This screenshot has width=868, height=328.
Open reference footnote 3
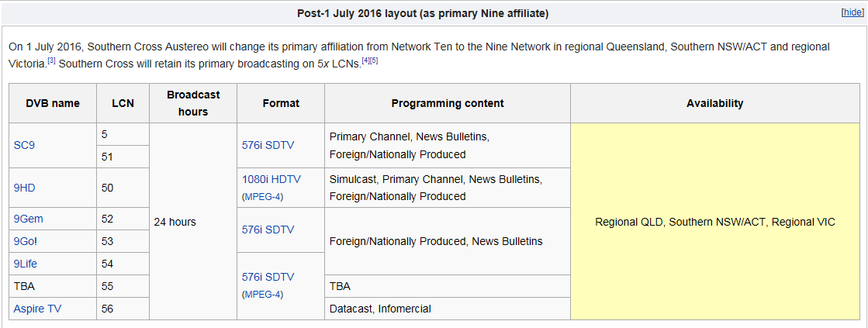51,60
